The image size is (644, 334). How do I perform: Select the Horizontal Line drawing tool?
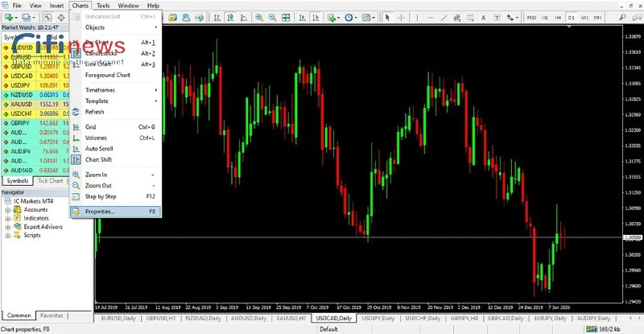point(431,17)
